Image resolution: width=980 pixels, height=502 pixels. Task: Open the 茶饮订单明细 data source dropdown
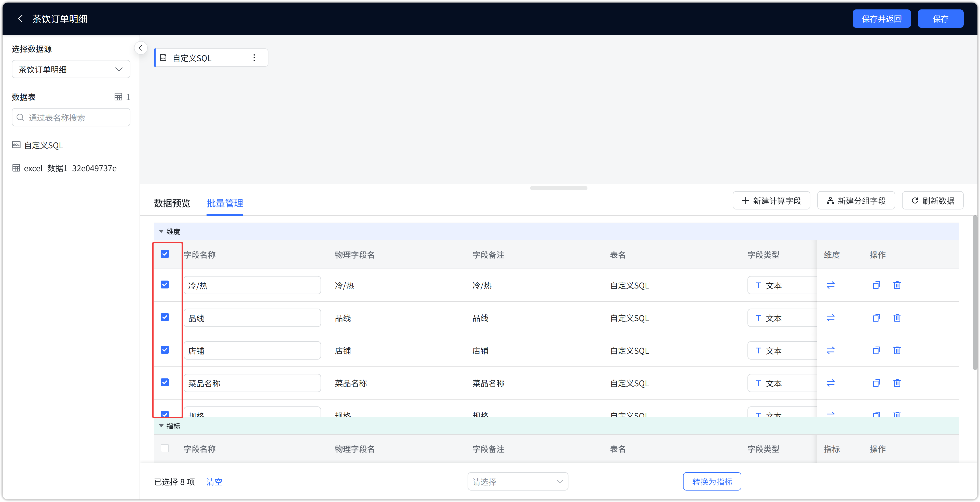(71, 69)
